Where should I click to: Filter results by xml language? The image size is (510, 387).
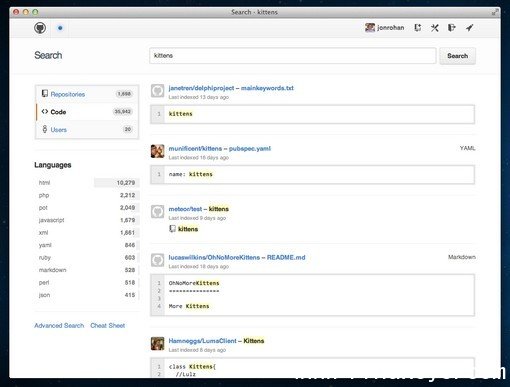coord(87,233)
